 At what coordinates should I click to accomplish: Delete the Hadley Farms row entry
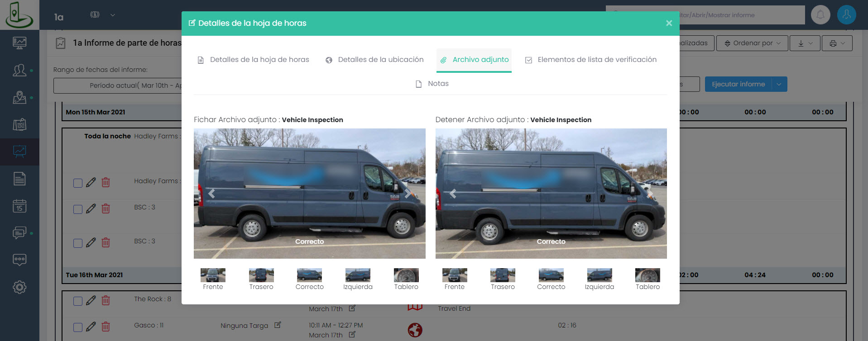106,182
